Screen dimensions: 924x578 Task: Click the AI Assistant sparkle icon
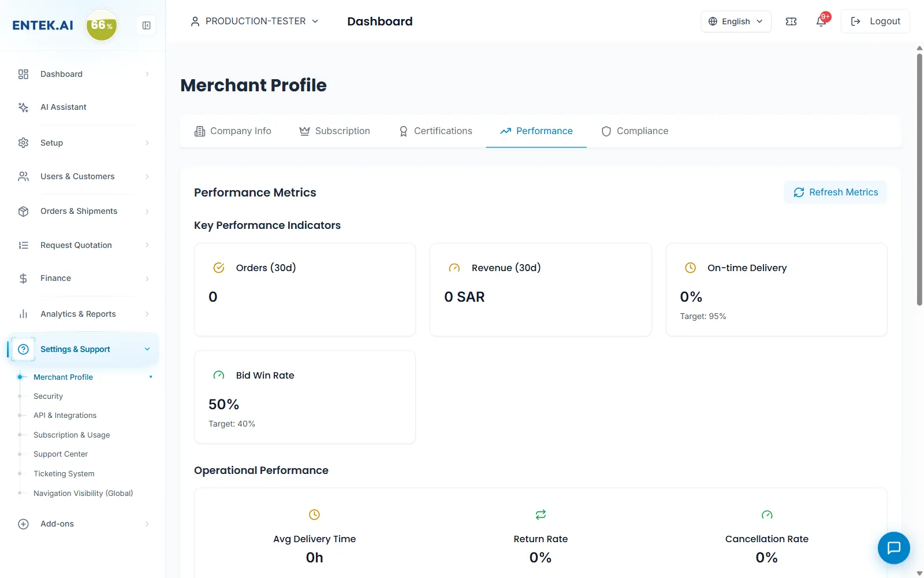click(23, 107)
